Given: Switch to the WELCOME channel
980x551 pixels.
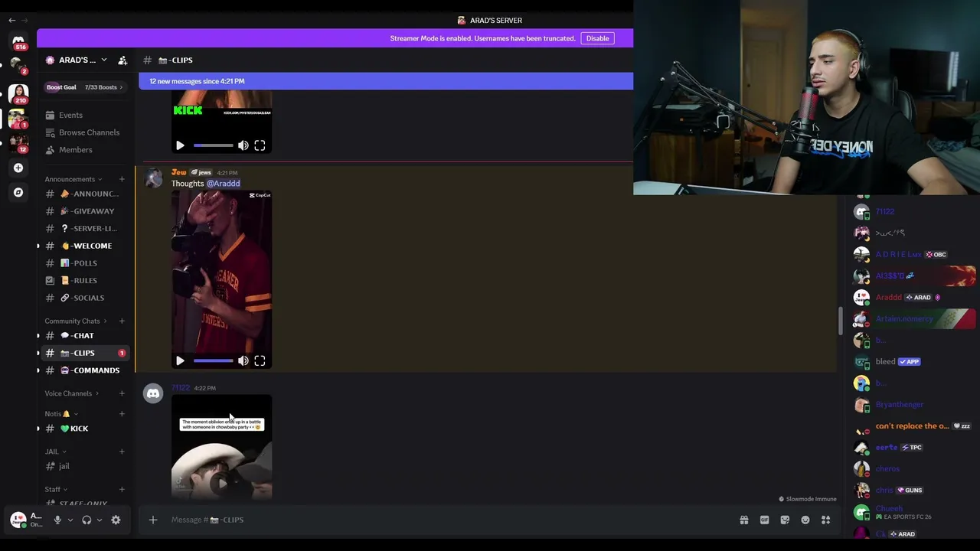Looking at the screenshot, I should coord(86,246).
